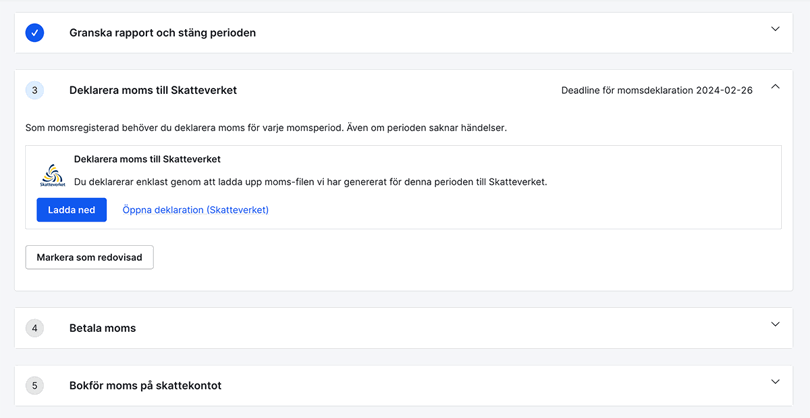
Task: Expand the Betala moms section chevron
Action: click(x=775, y=325)
